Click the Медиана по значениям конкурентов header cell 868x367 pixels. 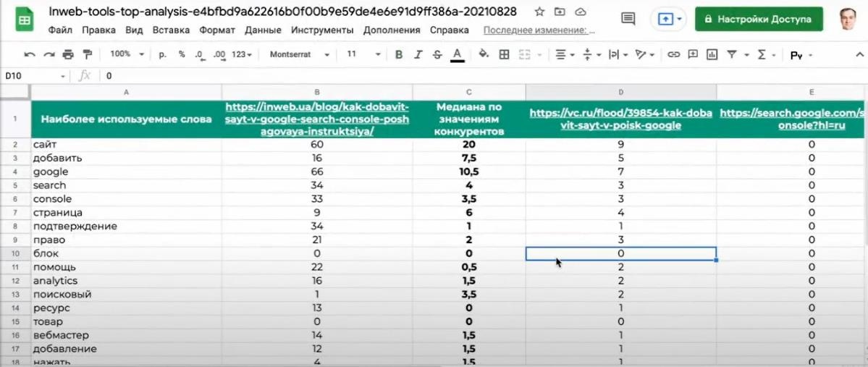coord(469,119)
